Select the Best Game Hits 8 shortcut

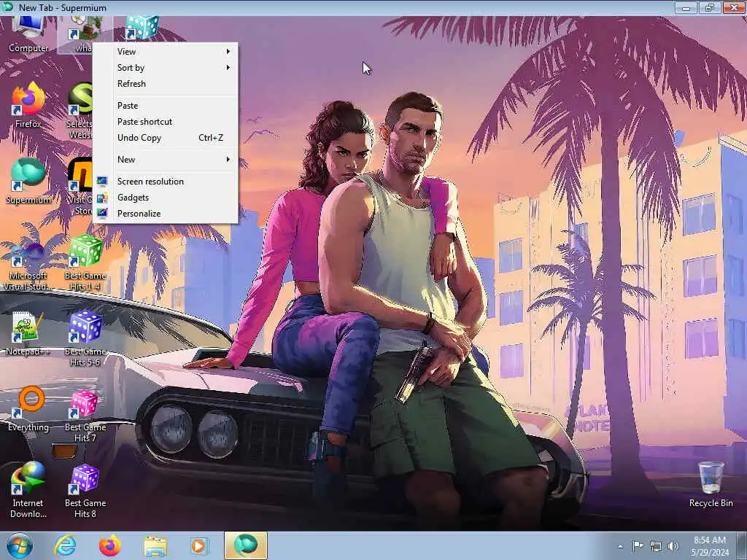(x=85, y=491)
